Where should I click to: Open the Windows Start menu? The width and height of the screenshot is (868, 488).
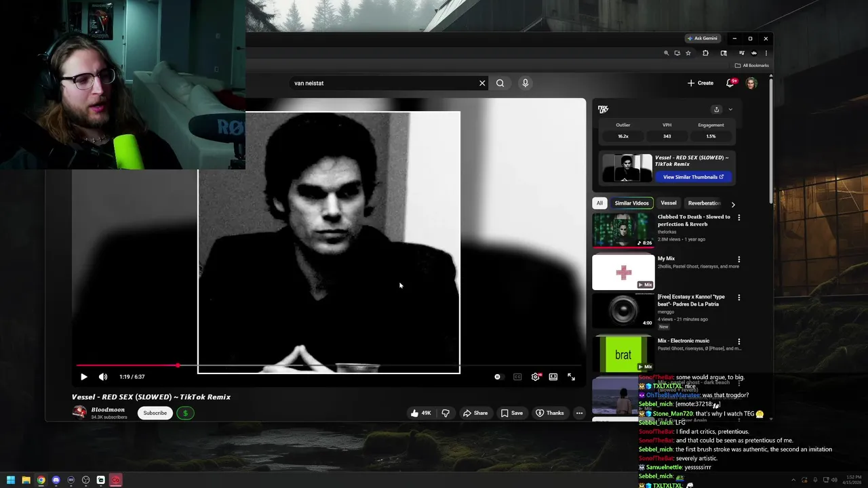pos(11,480)
